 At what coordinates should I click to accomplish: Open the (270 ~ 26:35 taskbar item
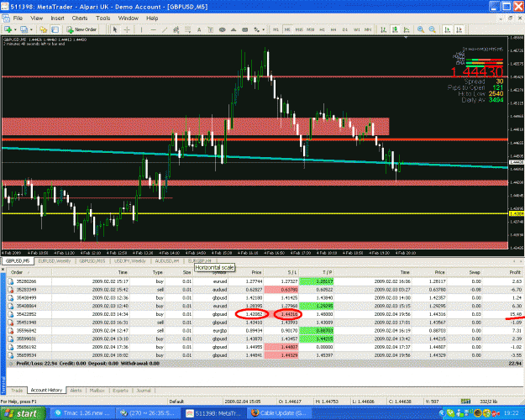tap(148, 413)
